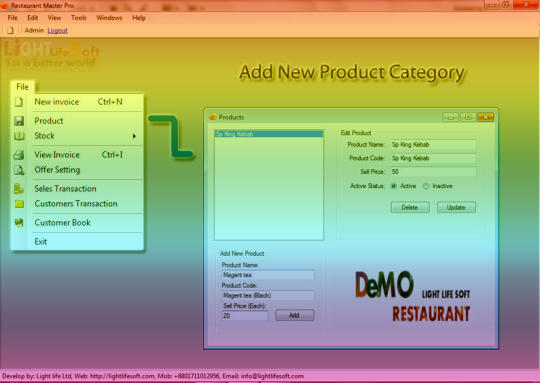Screen dimensions: 540x383
Task: Click the Stock book icon
Action: [19, 136]
